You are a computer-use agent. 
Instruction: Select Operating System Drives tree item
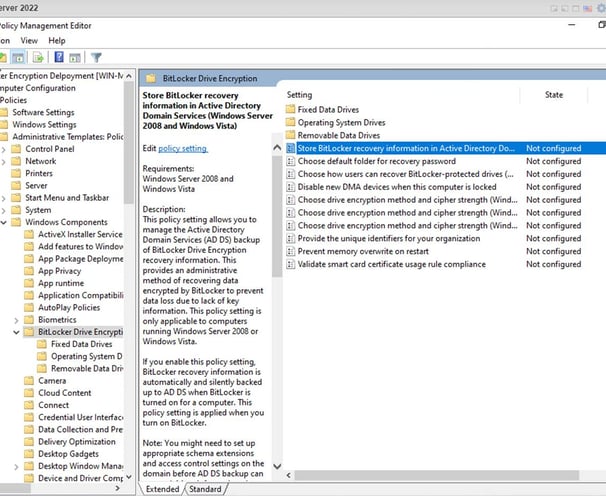[x=87, y=356]
